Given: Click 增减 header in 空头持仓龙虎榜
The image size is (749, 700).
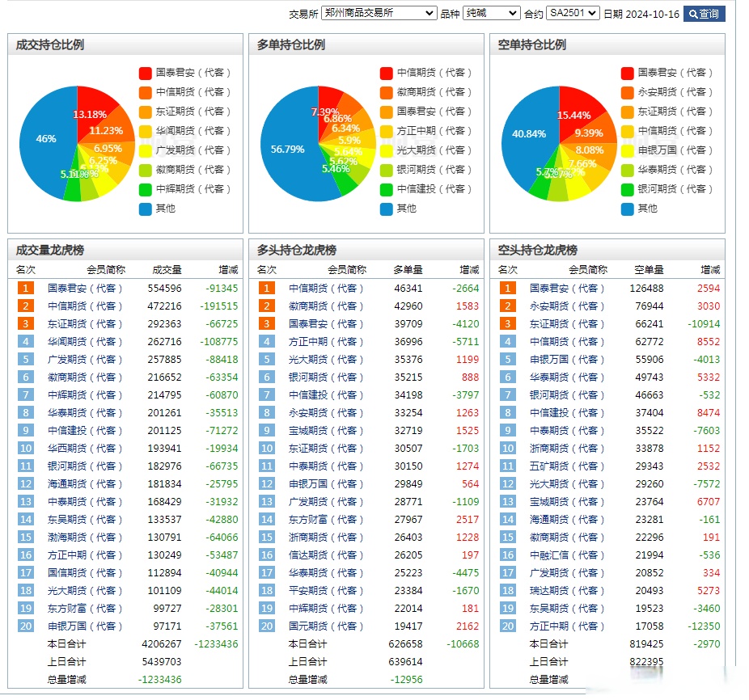Looking at the screenshot, I should [x=710, y=270].
